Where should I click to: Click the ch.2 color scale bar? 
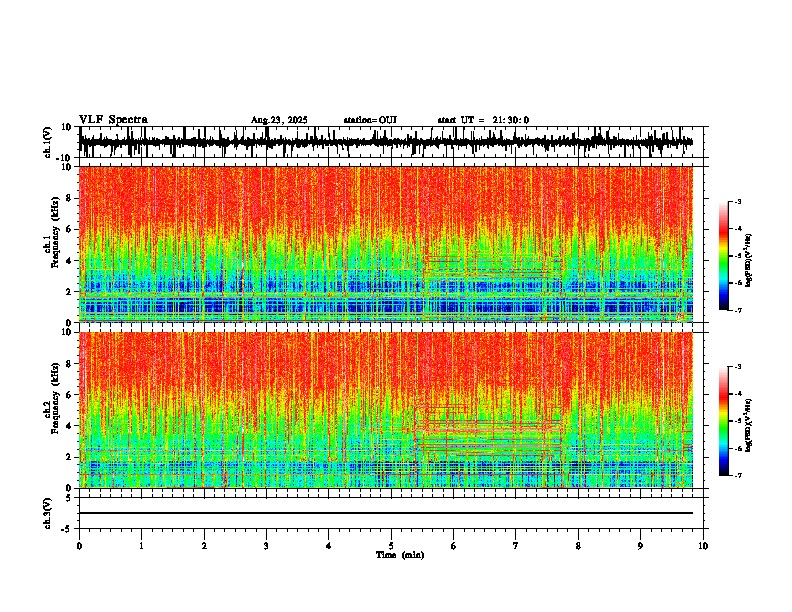(x=724, y=421)
